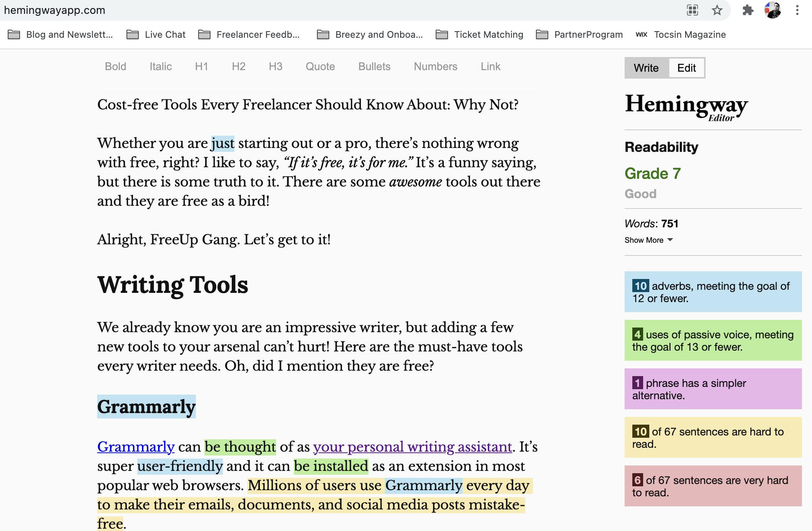Click the highlighted word 'user-friendly'
The height and width of the screenshot is (531, 812).
point(180,466)
